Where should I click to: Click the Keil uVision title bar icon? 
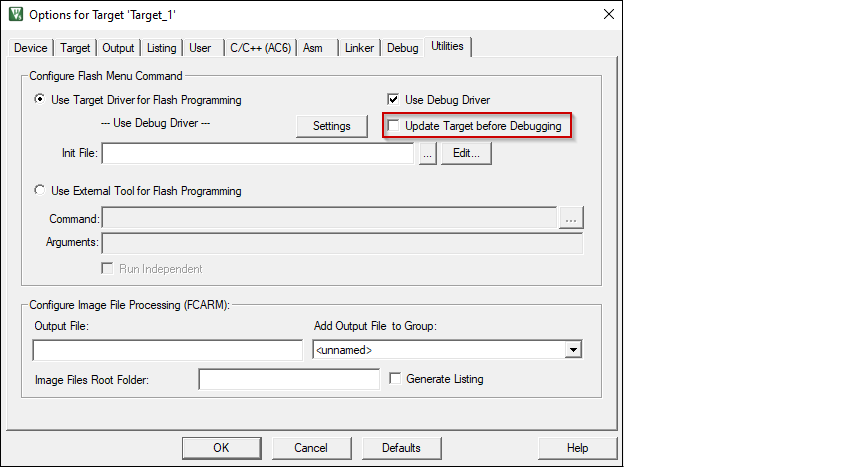[15, 14]
